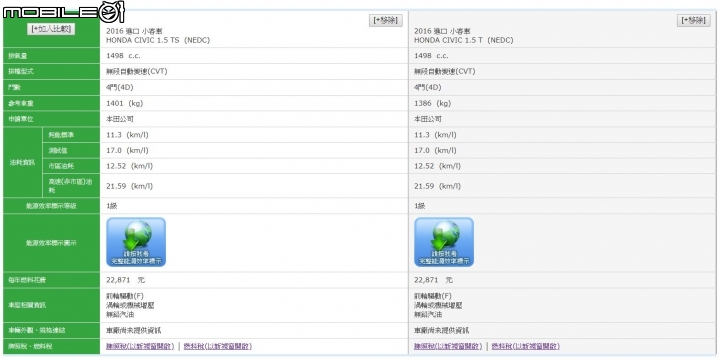Open energy label icon for CIVIC 1.5 TS
The image size is (720, 361).
tap(136, 242)
